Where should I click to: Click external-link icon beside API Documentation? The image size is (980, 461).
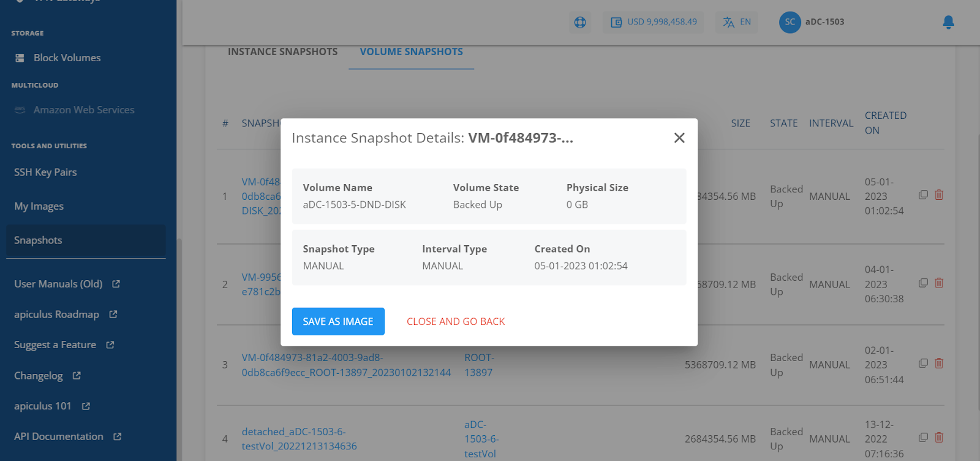click(x=118, y=436)
